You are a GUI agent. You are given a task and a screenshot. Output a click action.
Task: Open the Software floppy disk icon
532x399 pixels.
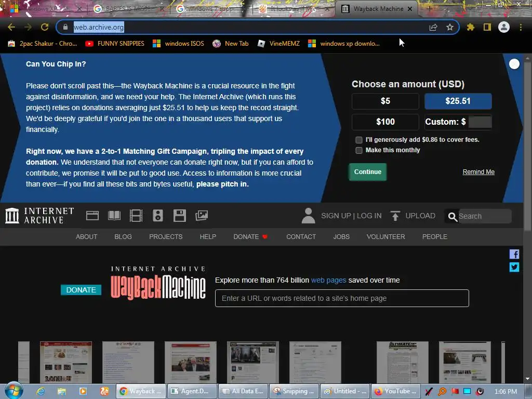[x=179, y=216]
